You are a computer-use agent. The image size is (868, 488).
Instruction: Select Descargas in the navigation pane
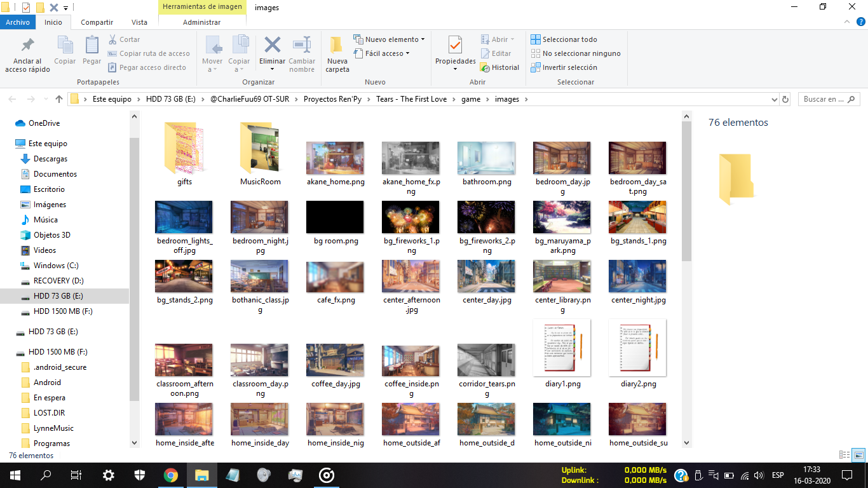tap(50, 159)
